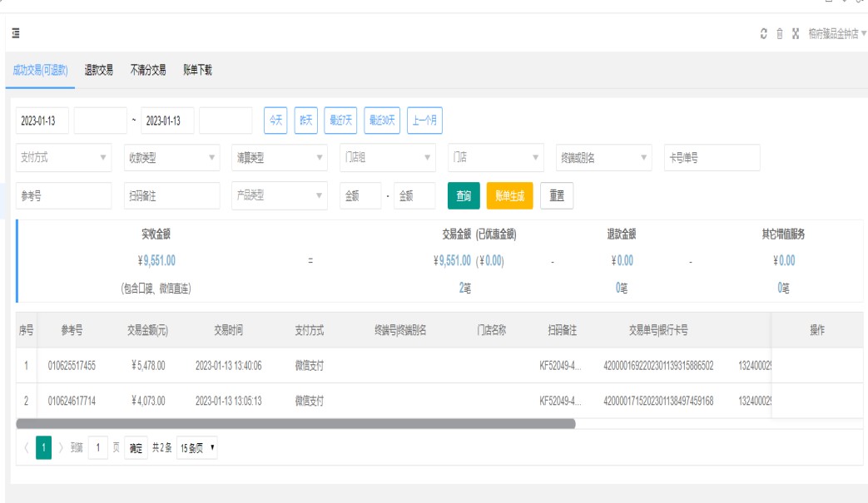Go to next page arrow
The width and height of the screenshot is (868, 503).
61,448
